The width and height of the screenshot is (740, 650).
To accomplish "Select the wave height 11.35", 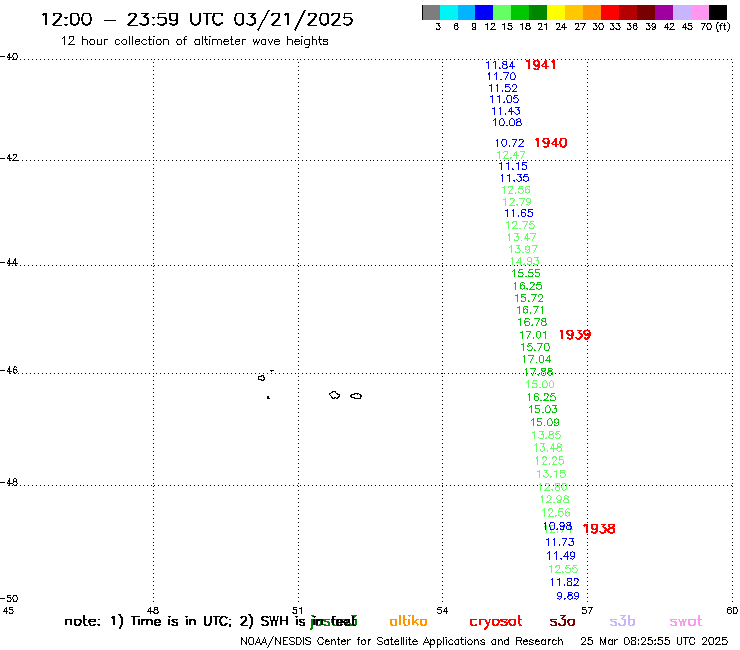I will tap(515, 178).
